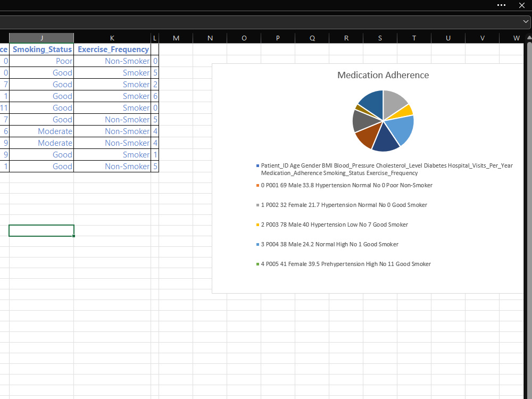Select column U header
Image resolution: width=532 pixels, height=399 pixels.
click(448, 38)
